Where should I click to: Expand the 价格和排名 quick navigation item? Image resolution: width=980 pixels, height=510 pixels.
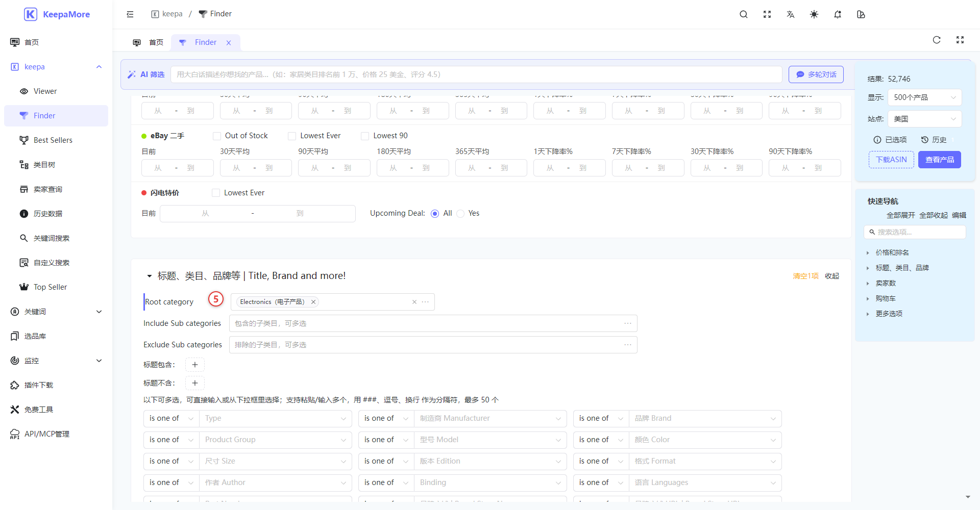tap(892, 252)
